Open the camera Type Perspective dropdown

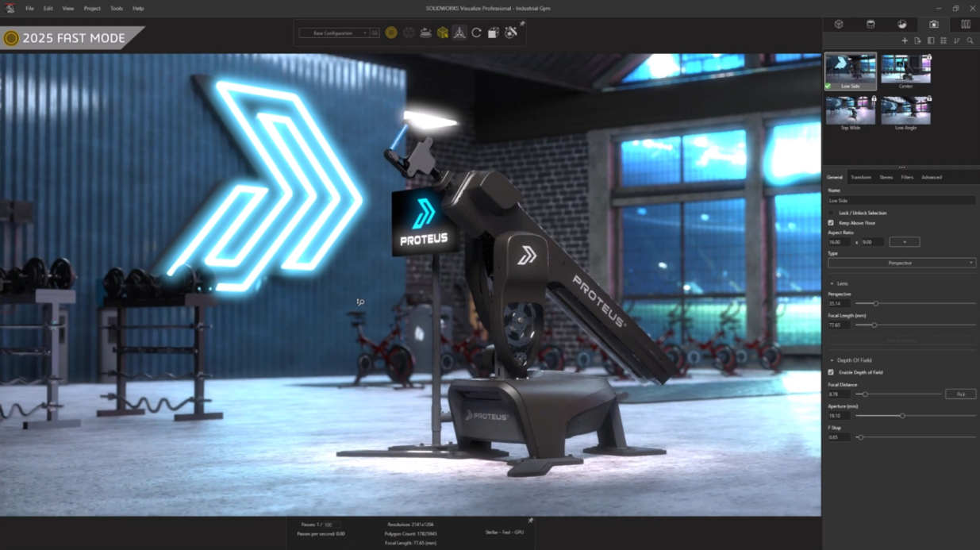tap(901, 263)
